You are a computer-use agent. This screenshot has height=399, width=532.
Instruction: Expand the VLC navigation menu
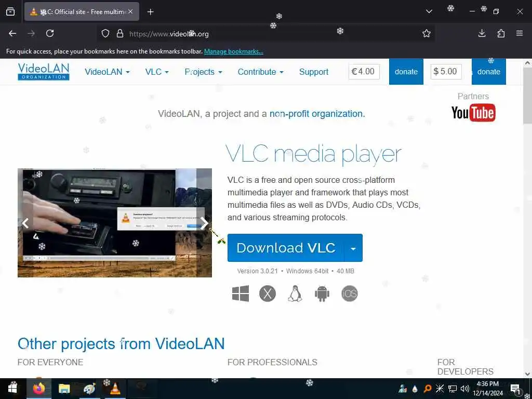point(157,72)
